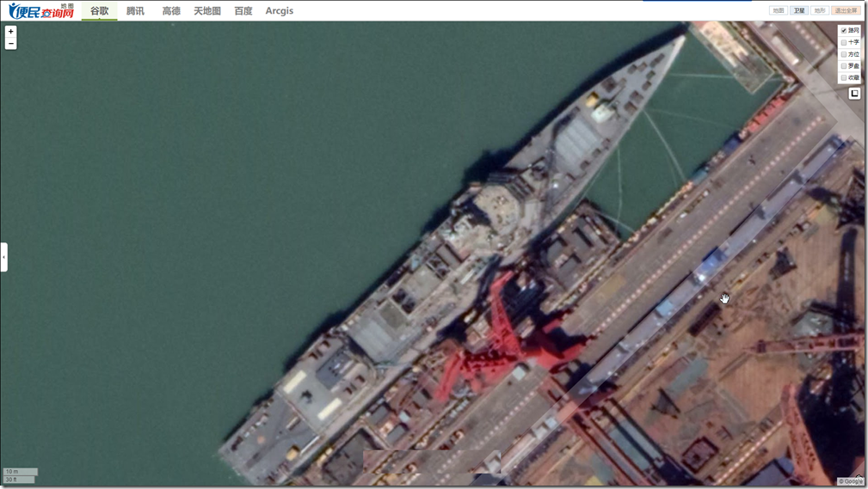
Task: Switch to the 腾讯 map tab
Action: (135, 11)
